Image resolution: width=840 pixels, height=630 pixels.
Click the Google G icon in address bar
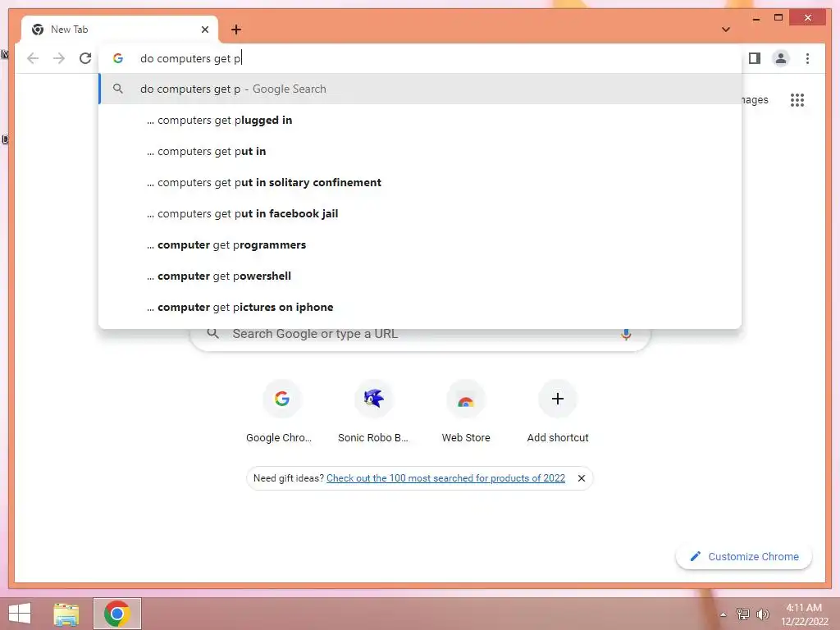[x=118, y=58]
